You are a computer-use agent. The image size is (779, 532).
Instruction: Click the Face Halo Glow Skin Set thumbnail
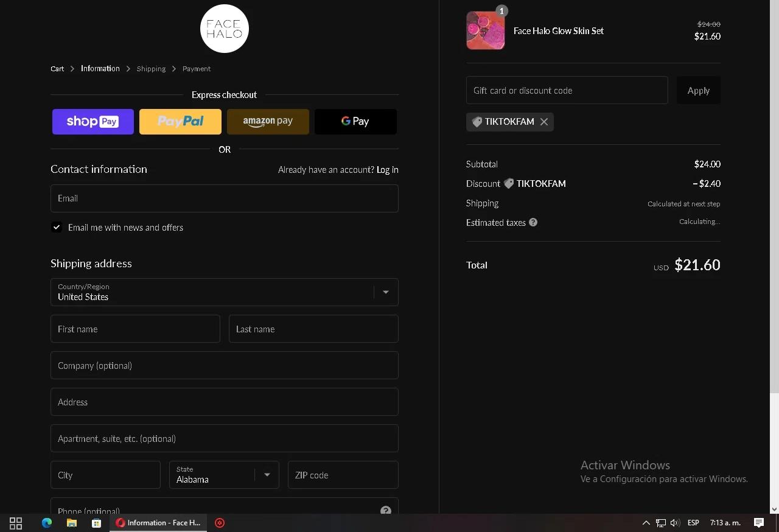click(486, 30)
